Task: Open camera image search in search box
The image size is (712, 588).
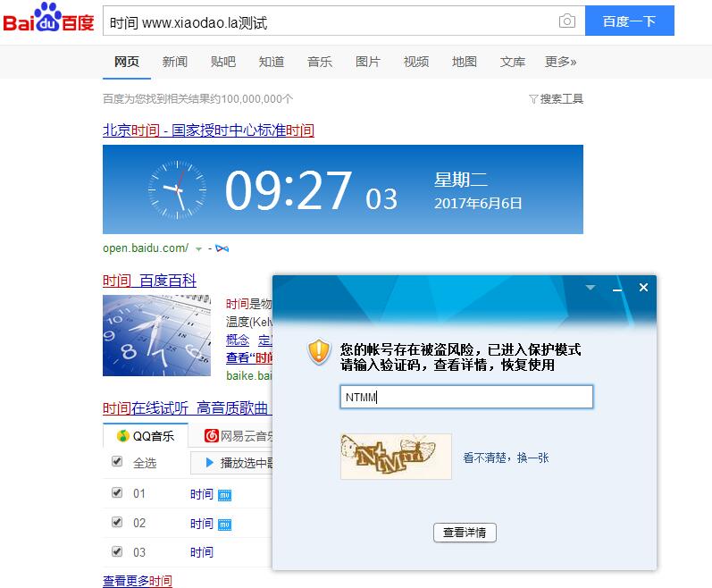Action: point(566,21)
